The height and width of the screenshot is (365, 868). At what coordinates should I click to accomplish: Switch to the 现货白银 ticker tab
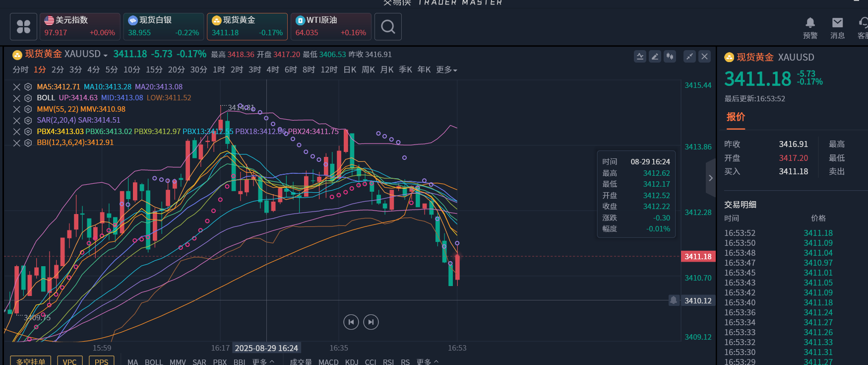coord(164,26)
